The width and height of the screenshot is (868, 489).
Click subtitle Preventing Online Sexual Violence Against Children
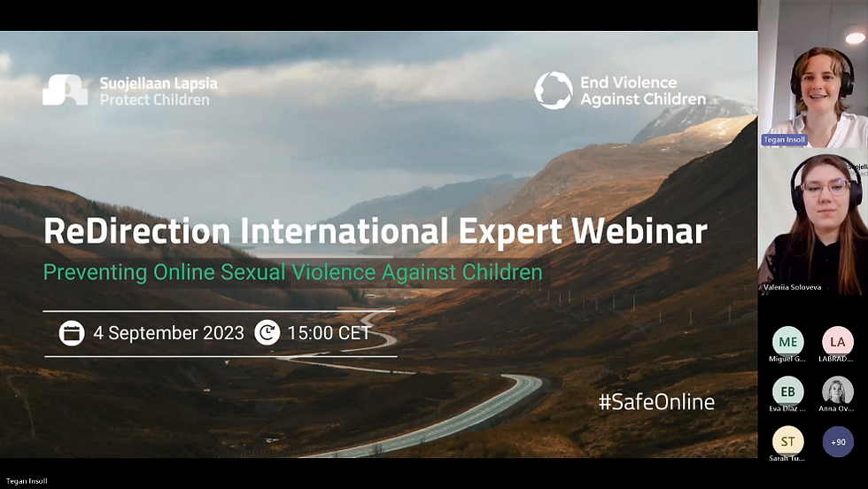[293, 272]
